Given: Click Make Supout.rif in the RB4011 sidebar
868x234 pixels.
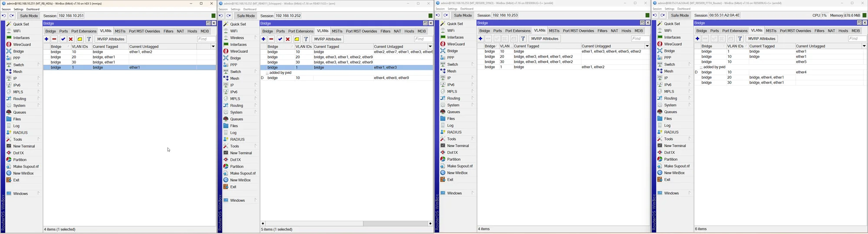Looking at the screenshot, I should (243, 173).
